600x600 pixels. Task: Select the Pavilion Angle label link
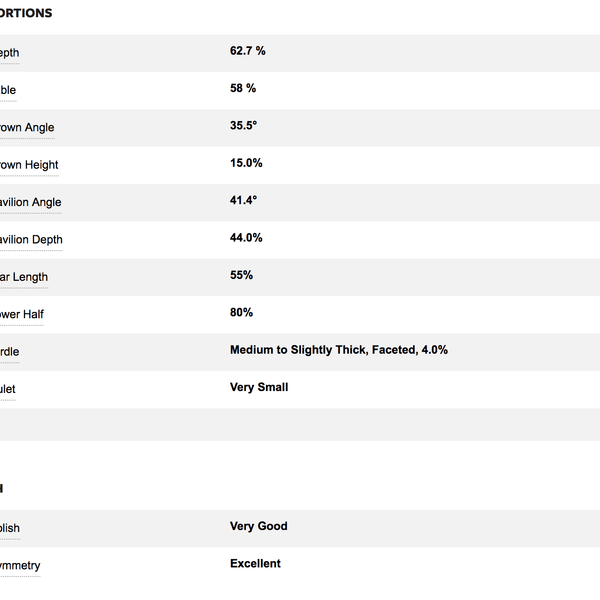31,202
